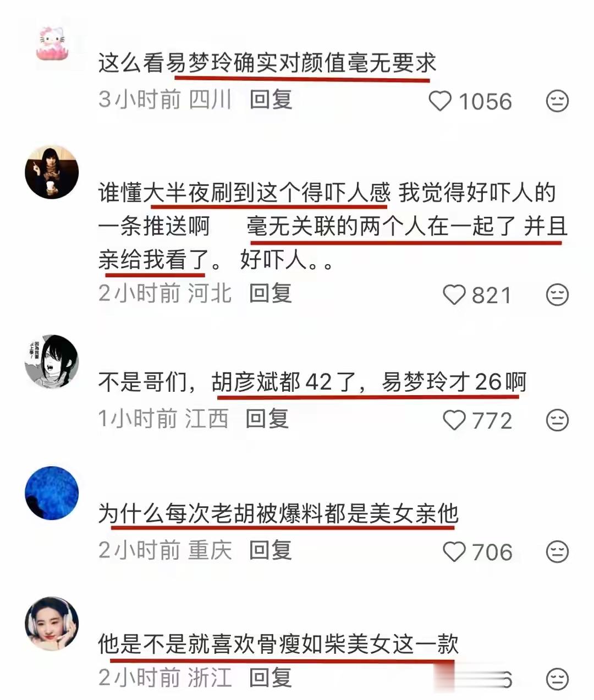Open the manga-style girl avatar profile
Screen dimensions: 594x700
[52, 361]
